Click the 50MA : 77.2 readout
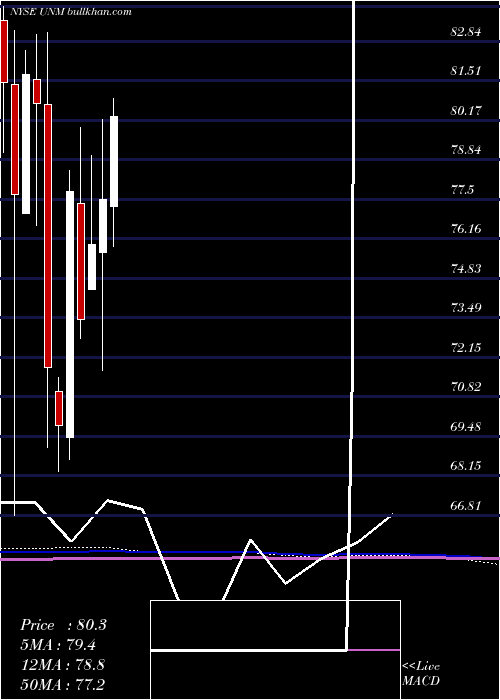Screen dimensions: 500x700 coord(62,684)
